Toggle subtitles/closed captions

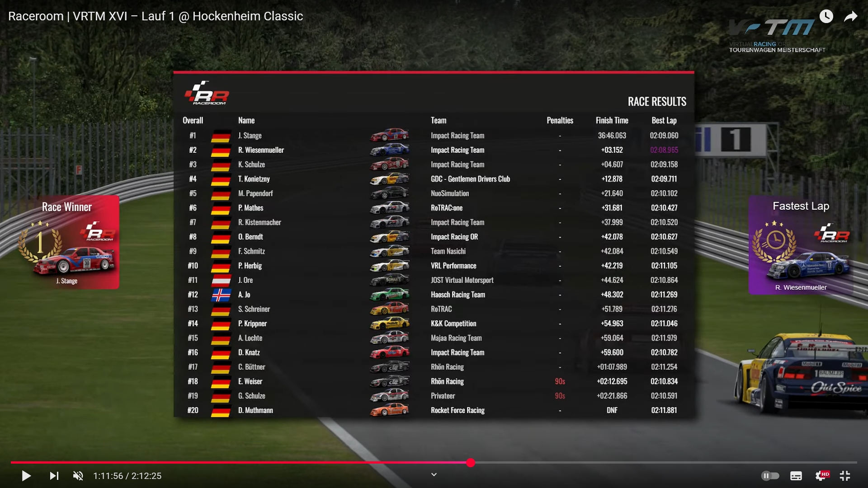[x=796, y=476]
